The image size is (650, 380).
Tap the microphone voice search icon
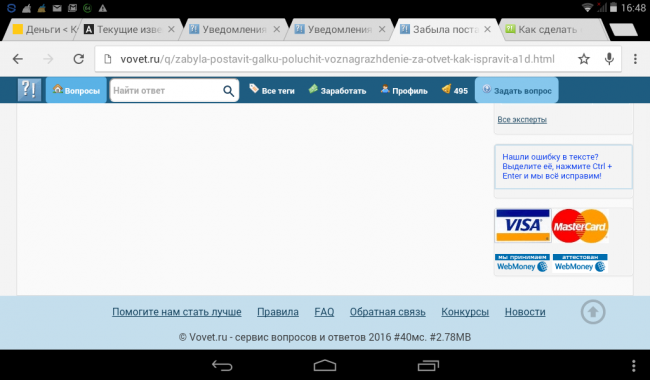(x=609, y=59)
